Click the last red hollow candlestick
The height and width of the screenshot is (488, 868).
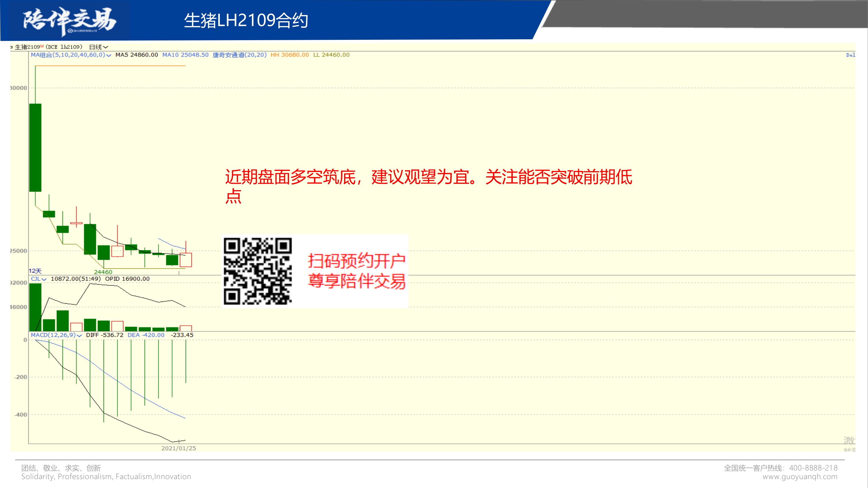coord(186,260)
